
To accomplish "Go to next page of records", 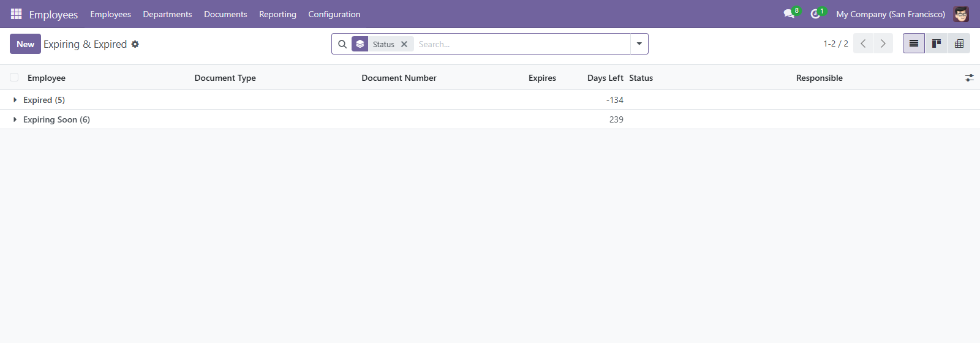I will (883, 43).
